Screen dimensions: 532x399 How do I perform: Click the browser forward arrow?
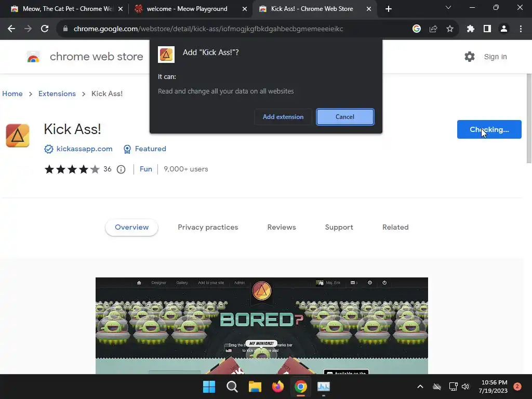(x=28, y=29)
